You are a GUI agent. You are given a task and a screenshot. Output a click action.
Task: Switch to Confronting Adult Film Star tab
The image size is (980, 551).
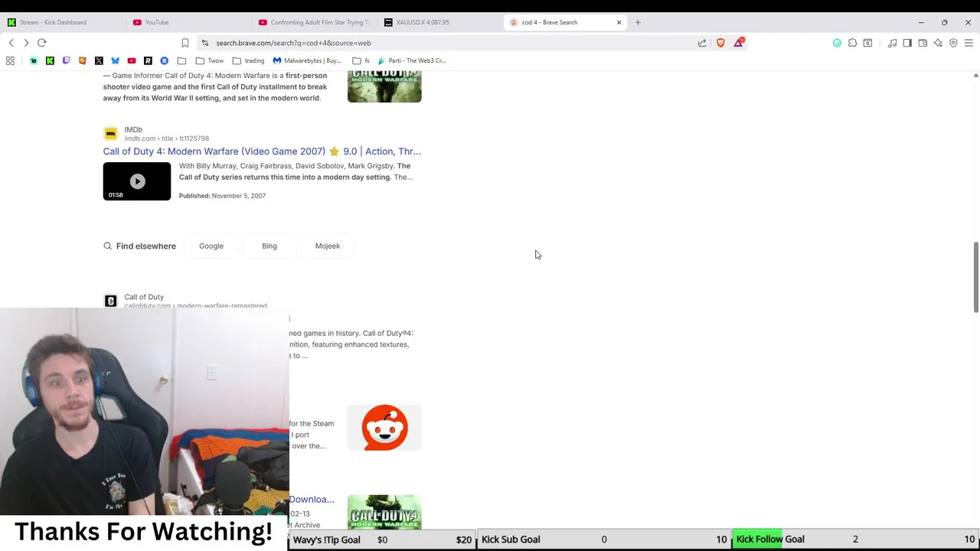(x=314, y=22)
